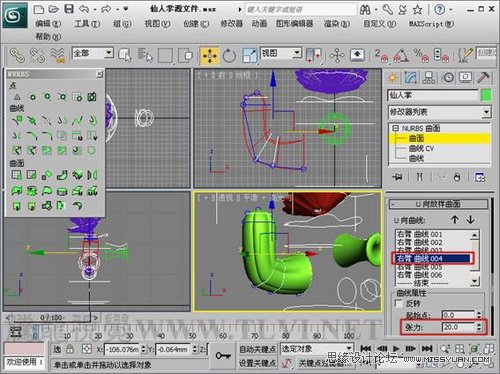Enable the 反转 checkbox
500x374 pixels.
(x=398, y=303)
